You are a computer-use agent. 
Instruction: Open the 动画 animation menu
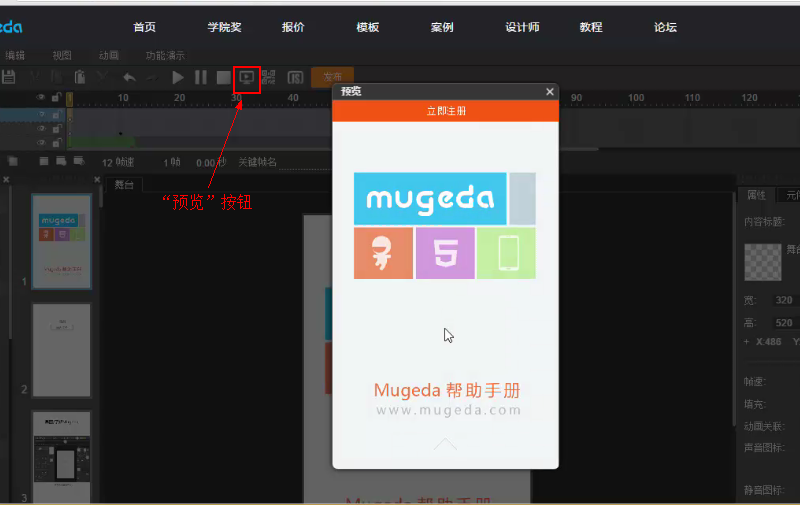[109, 55]
